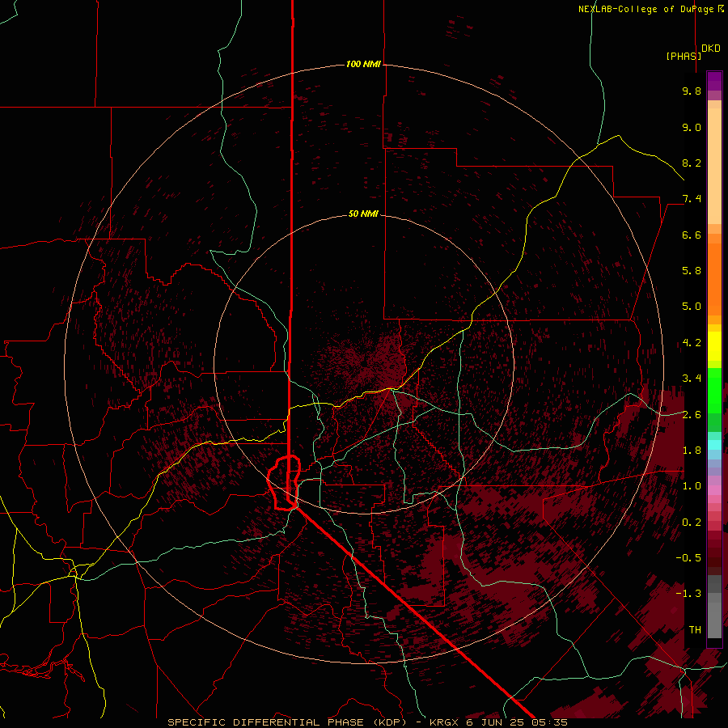Pick the cyan colorbar segment

click(x=714, y=445)
